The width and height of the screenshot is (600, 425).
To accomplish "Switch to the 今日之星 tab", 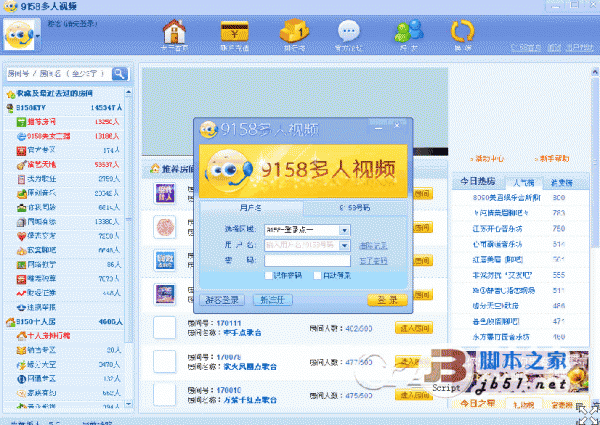I will point(477,403).
